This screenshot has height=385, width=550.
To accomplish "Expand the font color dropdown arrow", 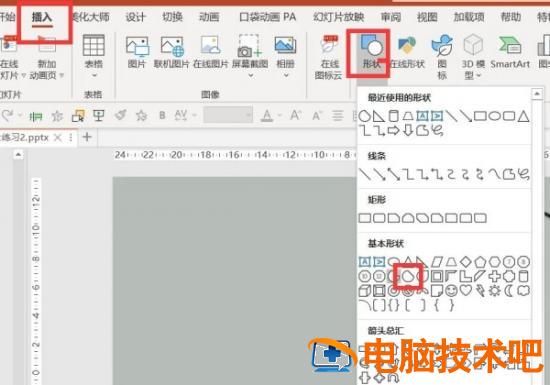I will tap(280, 115).
